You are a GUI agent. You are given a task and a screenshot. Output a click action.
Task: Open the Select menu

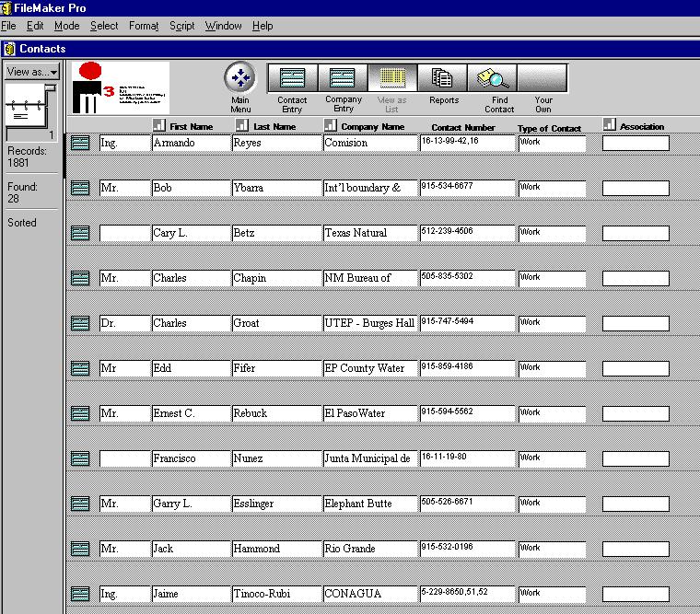coord(104,26)
